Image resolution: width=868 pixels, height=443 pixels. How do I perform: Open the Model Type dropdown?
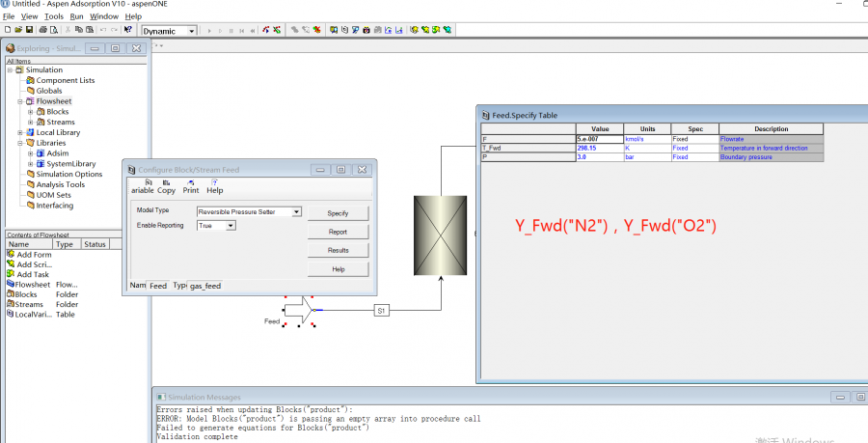click(x=296, y=211)
